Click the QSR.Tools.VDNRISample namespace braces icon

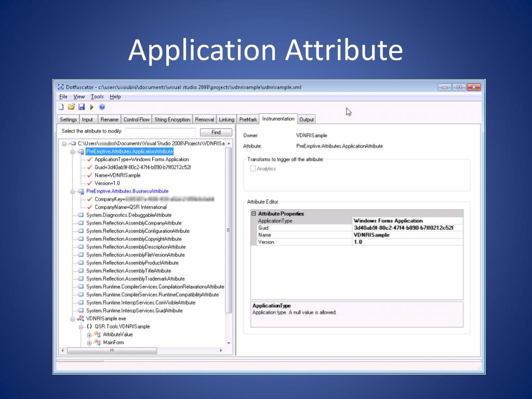[89, 326]
